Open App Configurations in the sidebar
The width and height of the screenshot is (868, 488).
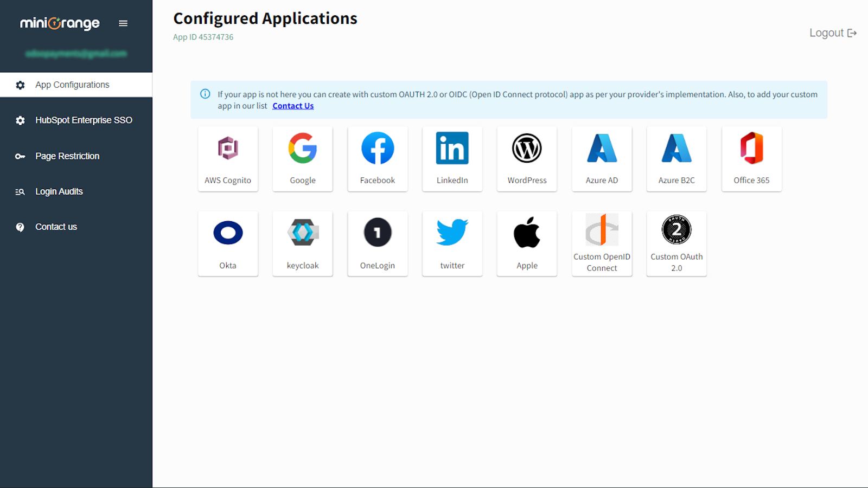pyautogui.click(x=72, y=85)
